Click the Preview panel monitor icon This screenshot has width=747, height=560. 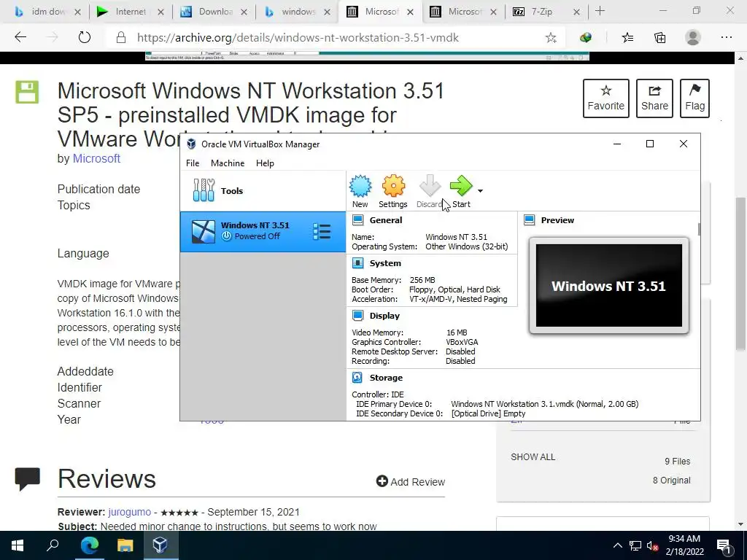[530, 220]
